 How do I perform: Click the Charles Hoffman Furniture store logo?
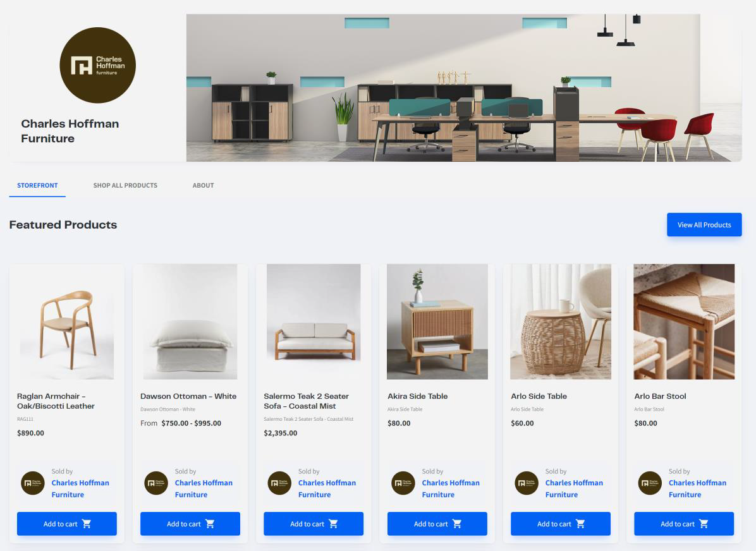[97, 65]
